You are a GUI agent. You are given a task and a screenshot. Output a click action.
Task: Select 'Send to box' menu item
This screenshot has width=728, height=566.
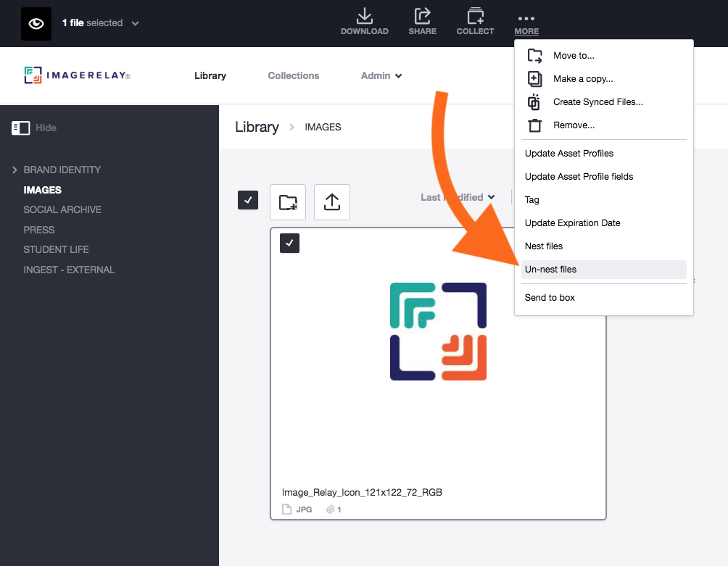tap(603, 298)
